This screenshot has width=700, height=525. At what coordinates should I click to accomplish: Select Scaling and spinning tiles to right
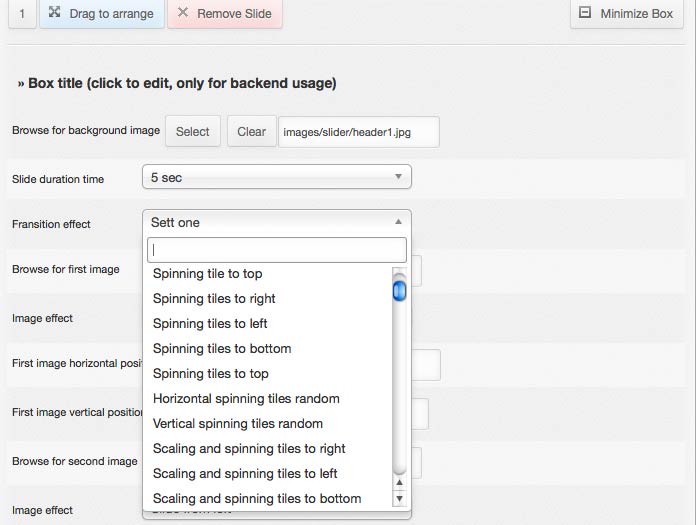(249, 449)
